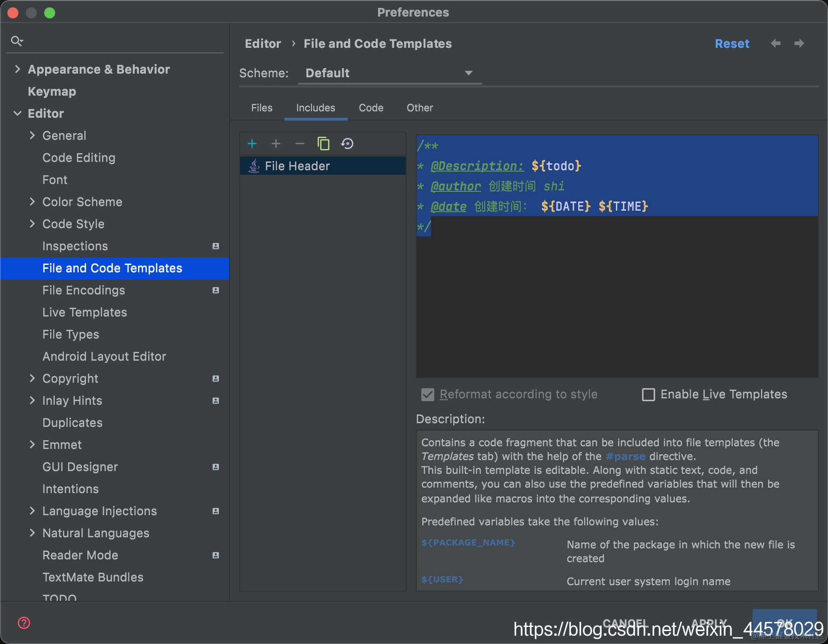Switch to the Files tab

[x=262, y=108]
